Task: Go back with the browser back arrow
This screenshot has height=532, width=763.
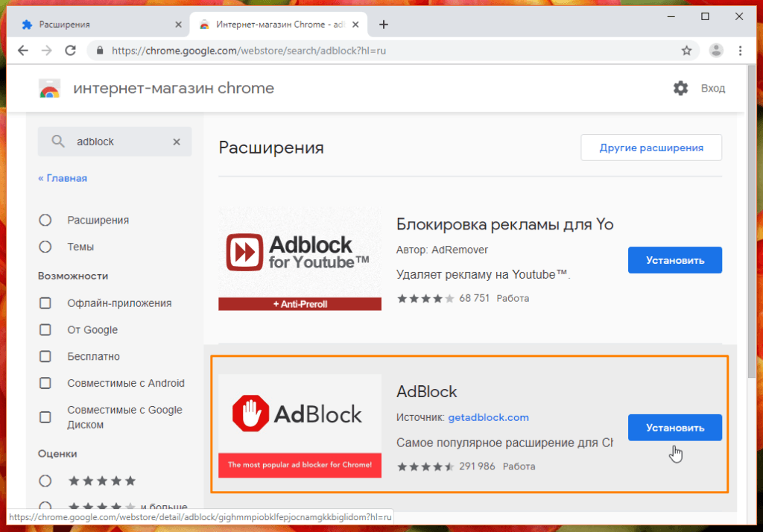Action: point(23,51)
